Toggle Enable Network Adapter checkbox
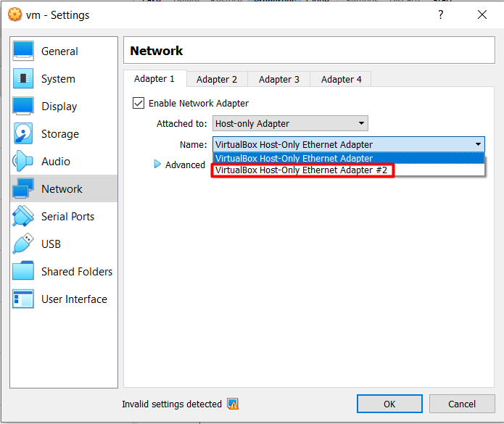The width and height of the screenshot is (504, 424). click(x=139, y=103)
